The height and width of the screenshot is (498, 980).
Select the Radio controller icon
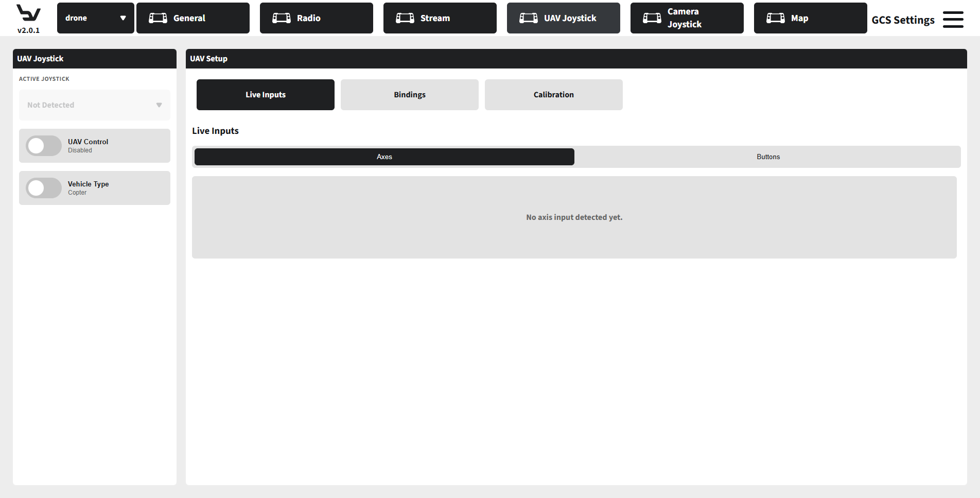pos(281,18)
